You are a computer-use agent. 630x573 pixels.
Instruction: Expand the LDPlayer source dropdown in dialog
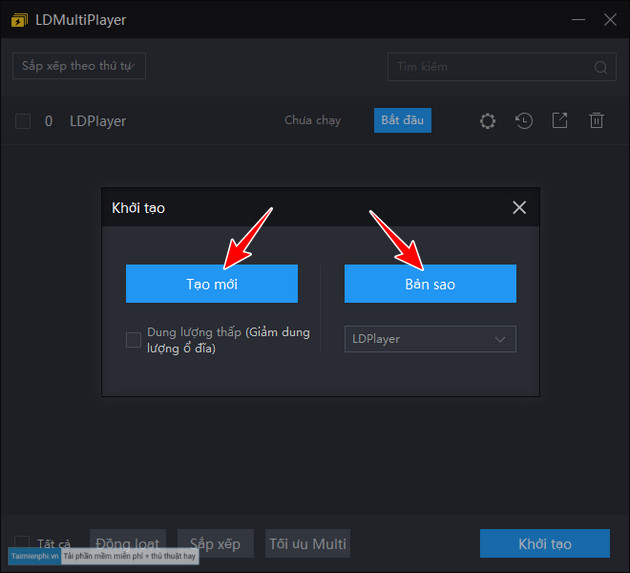tap(430, 339)
